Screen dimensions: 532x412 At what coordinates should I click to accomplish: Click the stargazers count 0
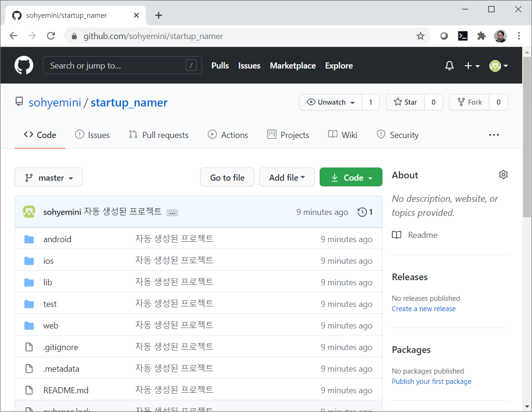coord(433,102)
